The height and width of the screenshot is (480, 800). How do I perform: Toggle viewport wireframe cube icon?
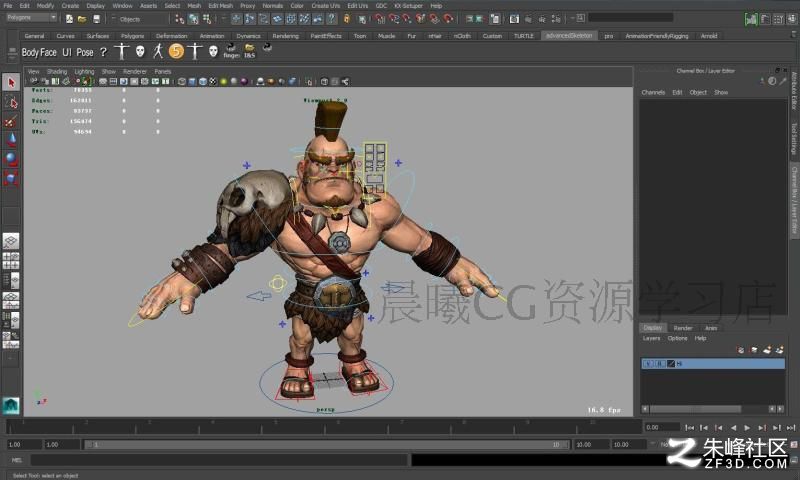pos(182,82)
